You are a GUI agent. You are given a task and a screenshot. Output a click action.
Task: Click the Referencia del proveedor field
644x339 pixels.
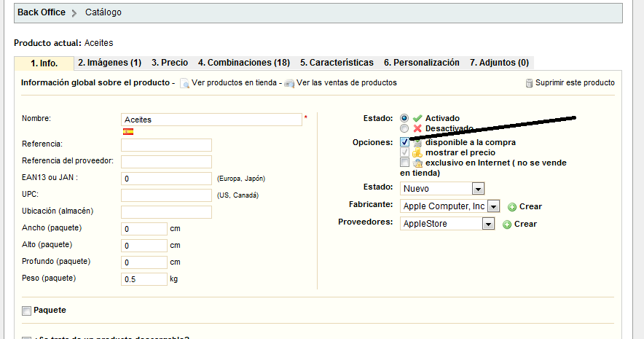[x=166, y=162]
